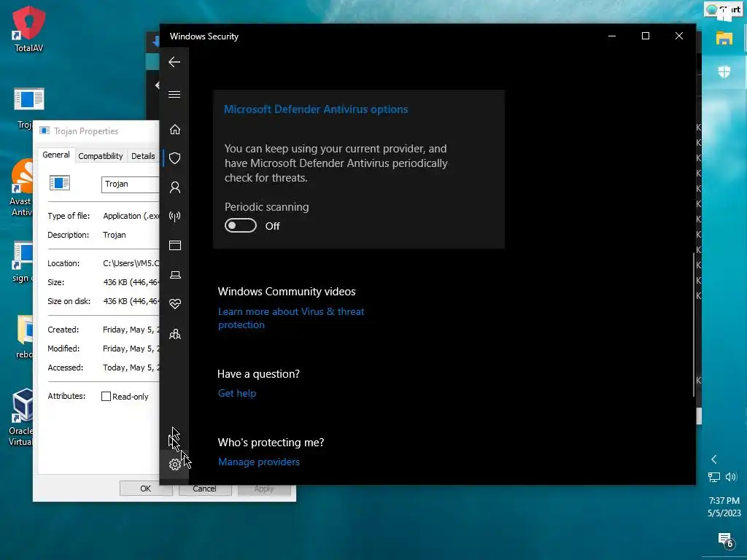Click 'Type of file:' label
Viewport: 747px width, 560px height.
coord(69,216)
